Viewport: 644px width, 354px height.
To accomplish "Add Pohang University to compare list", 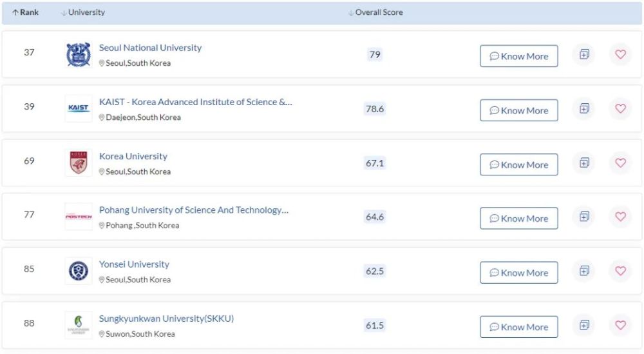I will (584, 217).
